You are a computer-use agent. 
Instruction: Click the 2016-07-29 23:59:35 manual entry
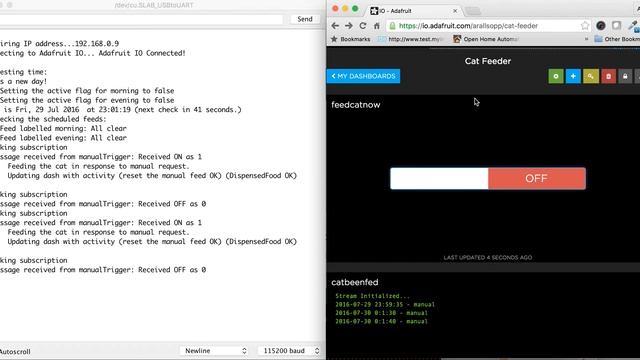pyautogui.click(x=385, y=304)
